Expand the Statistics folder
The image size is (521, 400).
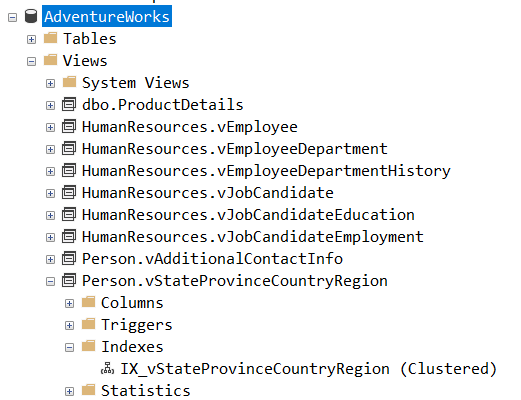69,391
